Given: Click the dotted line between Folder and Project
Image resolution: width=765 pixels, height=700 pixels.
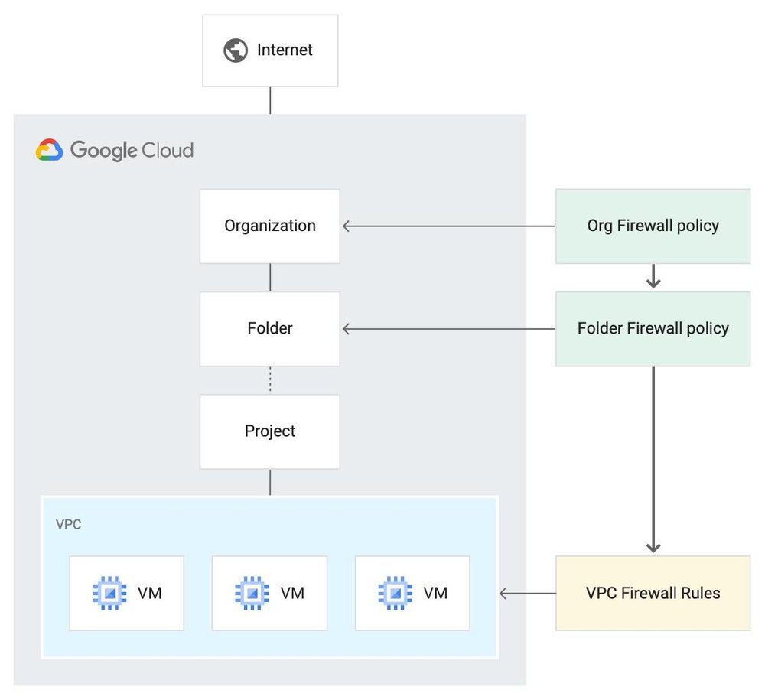Looking at the screenshot, I should pyautogui.click(x=269, y=379).
